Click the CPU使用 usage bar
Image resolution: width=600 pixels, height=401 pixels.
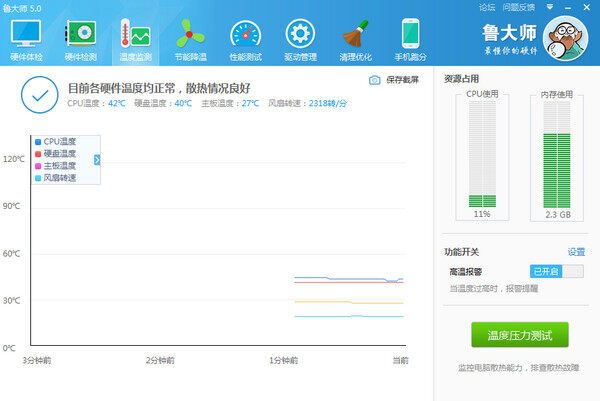point(482,154)
